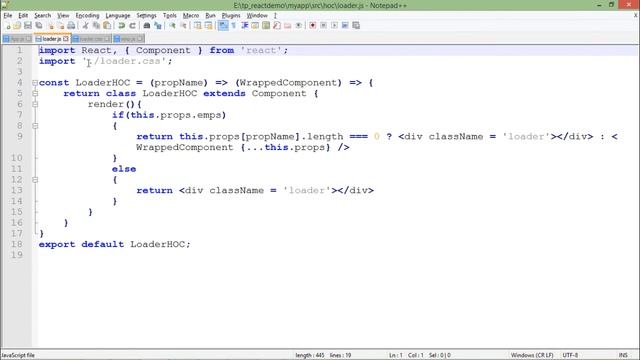Open the Tools menu

pos(169,16)
